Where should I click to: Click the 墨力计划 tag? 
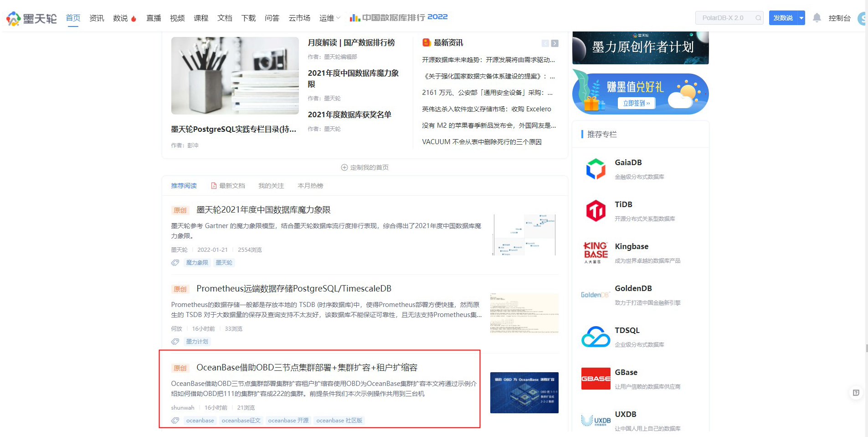[197, 342]
